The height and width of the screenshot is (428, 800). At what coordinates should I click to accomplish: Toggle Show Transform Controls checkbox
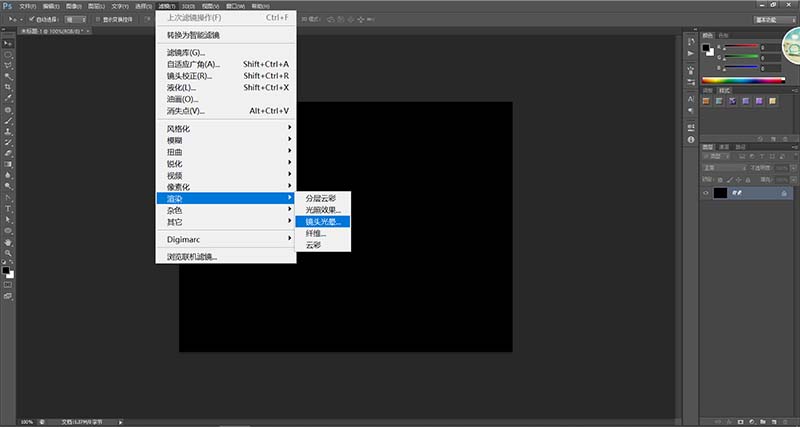[x=98, y=19]
